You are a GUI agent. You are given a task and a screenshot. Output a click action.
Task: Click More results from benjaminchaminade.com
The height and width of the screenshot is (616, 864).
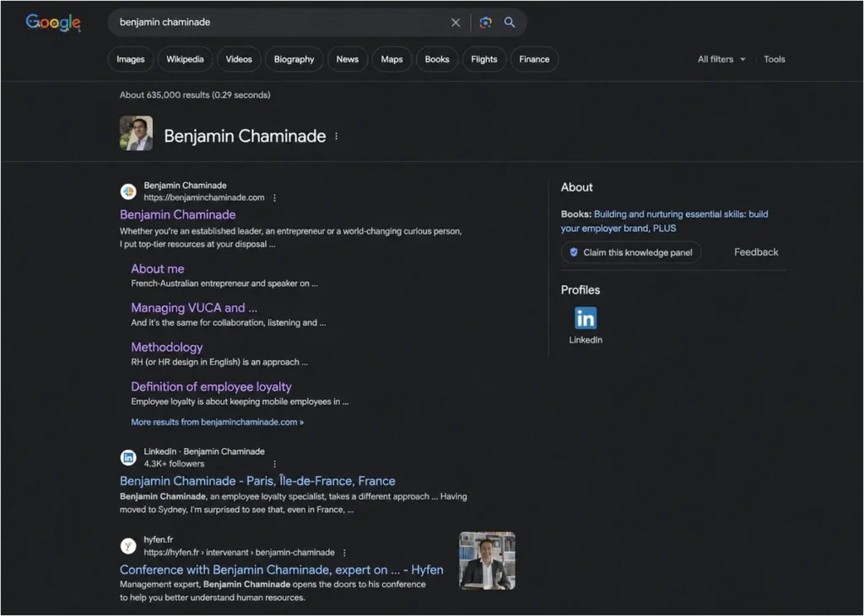[x=217, y=422]
